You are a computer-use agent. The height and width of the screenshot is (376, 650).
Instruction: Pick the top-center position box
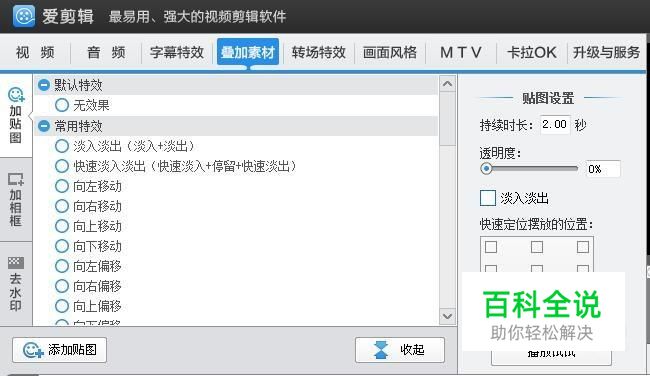(x=537, y=247)
